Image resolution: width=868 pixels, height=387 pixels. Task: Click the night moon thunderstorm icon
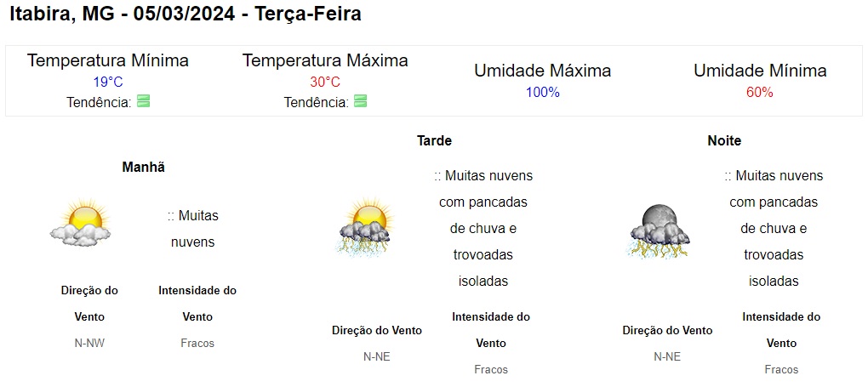[659, 230]
